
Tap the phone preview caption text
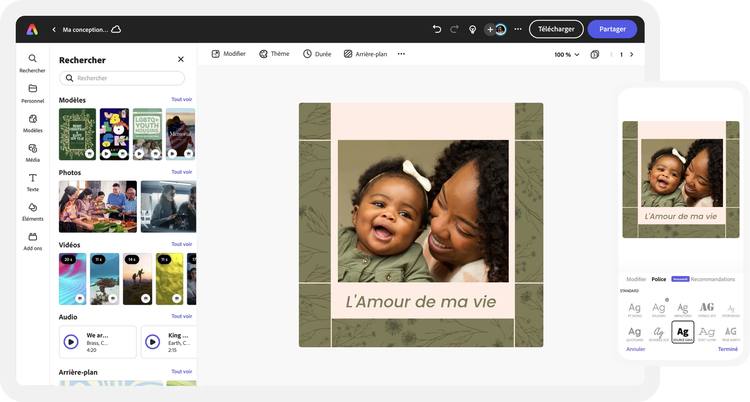tap(681, 216)
